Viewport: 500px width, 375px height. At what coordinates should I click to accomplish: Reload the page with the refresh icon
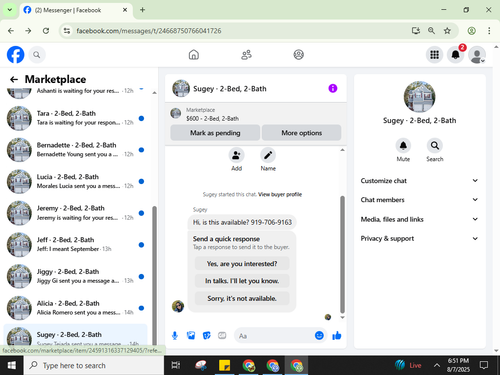(46, 31)
